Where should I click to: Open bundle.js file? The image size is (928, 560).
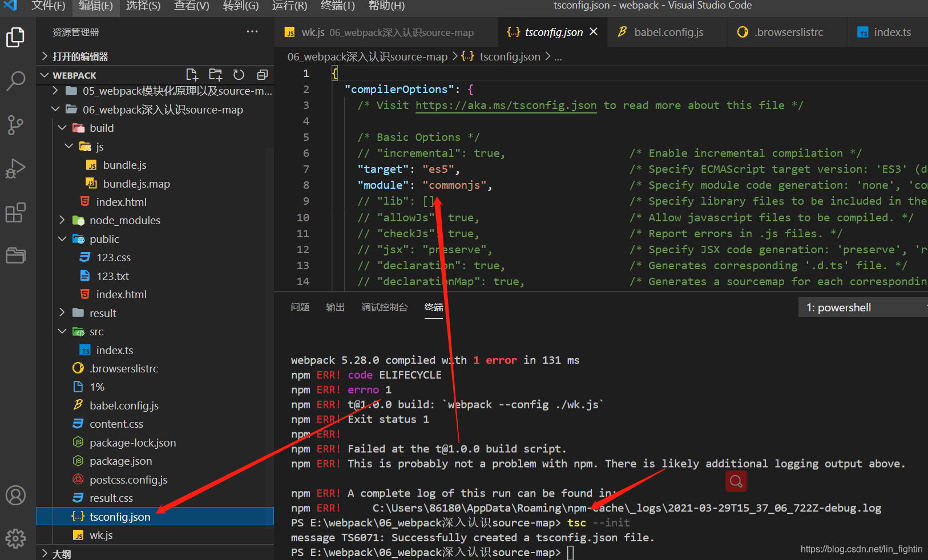click(x=124, y=165)
